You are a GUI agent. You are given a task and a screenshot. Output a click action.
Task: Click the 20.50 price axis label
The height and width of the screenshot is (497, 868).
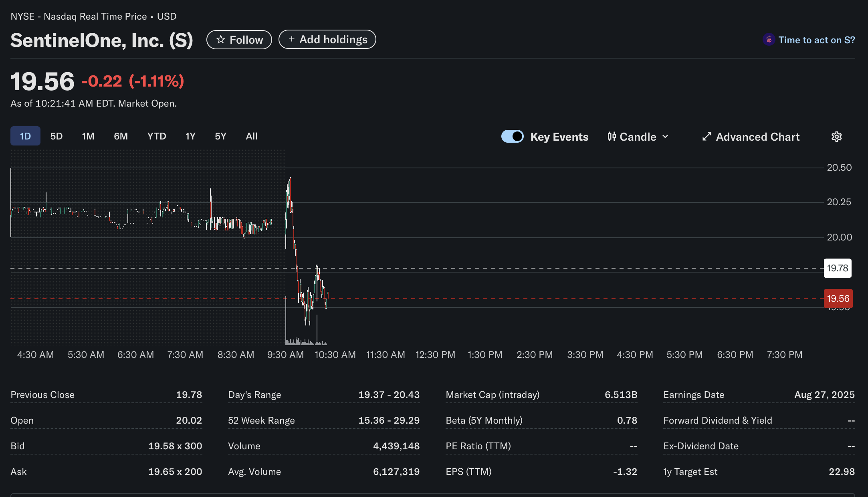pos(839,168)
